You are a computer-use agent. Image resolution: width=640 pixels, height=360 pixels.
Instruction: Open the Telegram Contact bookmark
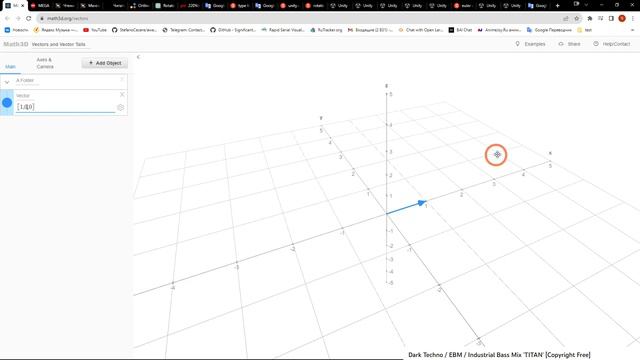coord(184,30)
